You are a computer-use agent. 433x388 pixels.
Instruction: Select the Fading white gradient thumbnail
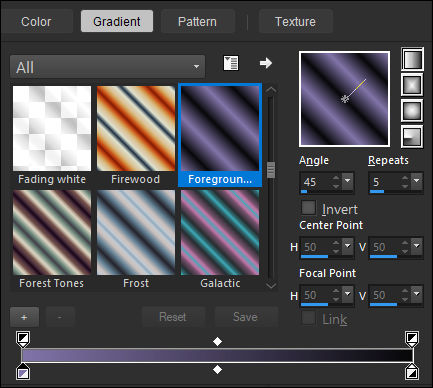click(x=52, y=128)
